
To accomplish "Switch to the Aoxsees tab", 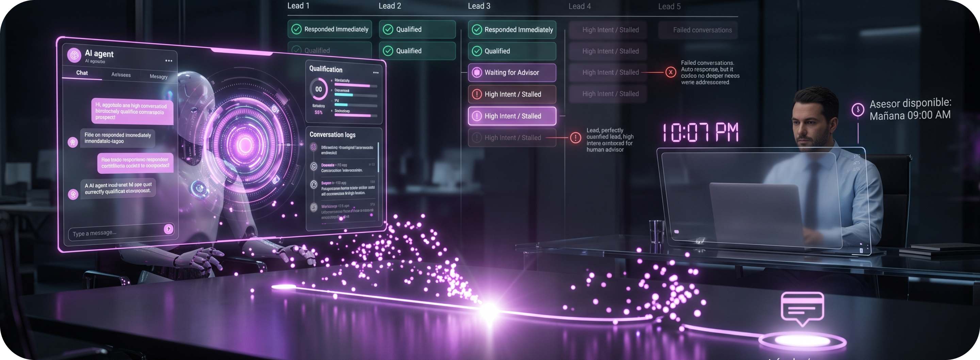I will [x=121, y=74].
